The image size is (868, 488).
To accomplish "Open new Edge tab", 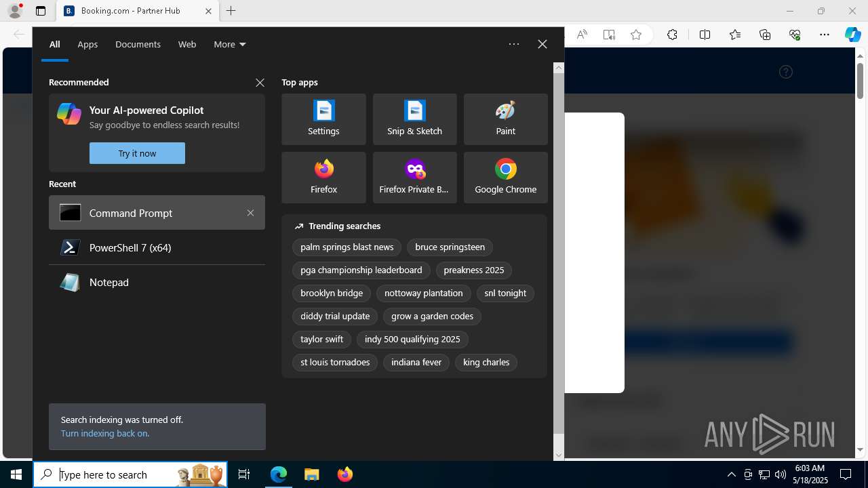I will (231, 11).
